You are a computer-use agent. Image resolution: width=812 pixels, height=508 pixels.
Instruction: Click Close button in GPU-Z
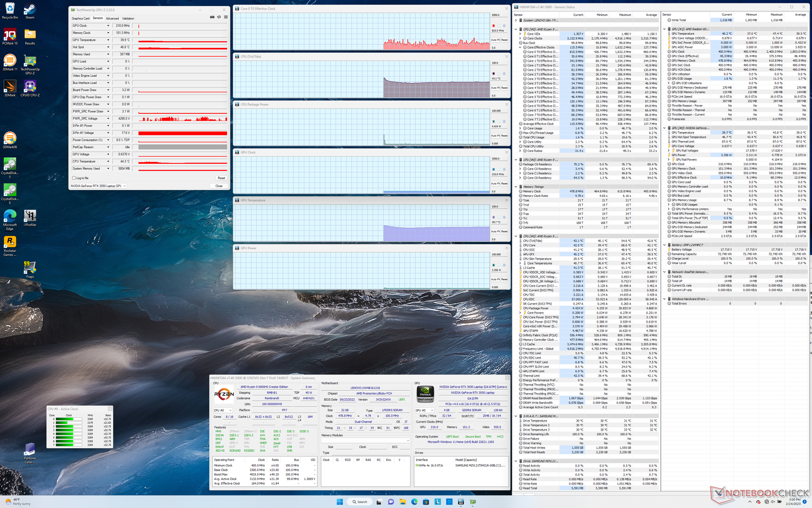tap(219, 186)
